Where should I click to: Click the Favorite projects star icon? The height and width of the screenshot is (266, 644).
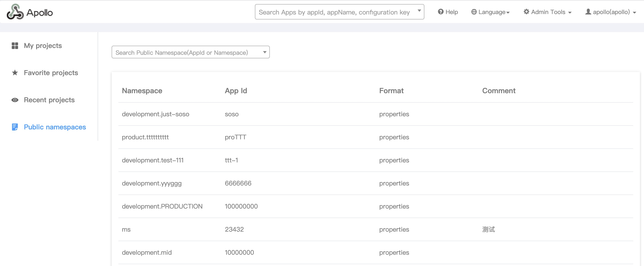(x=15, y=73)
